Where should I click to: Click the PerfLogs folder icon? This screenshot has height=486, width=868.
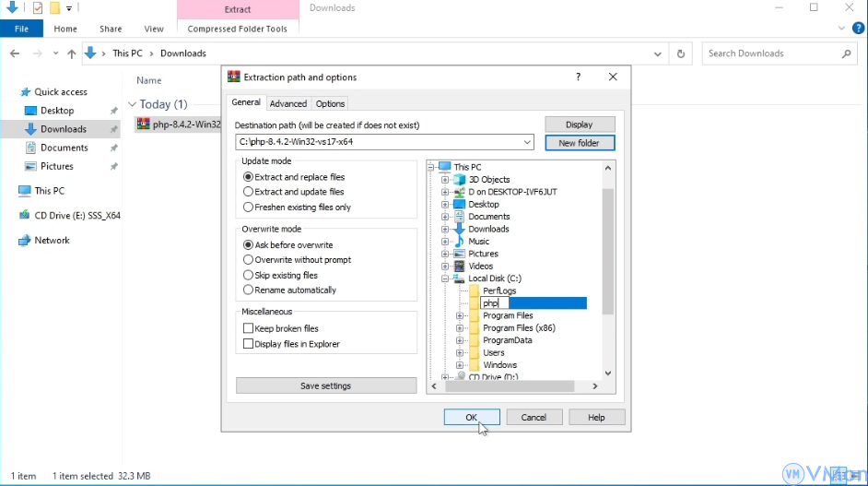click(474, 290)
